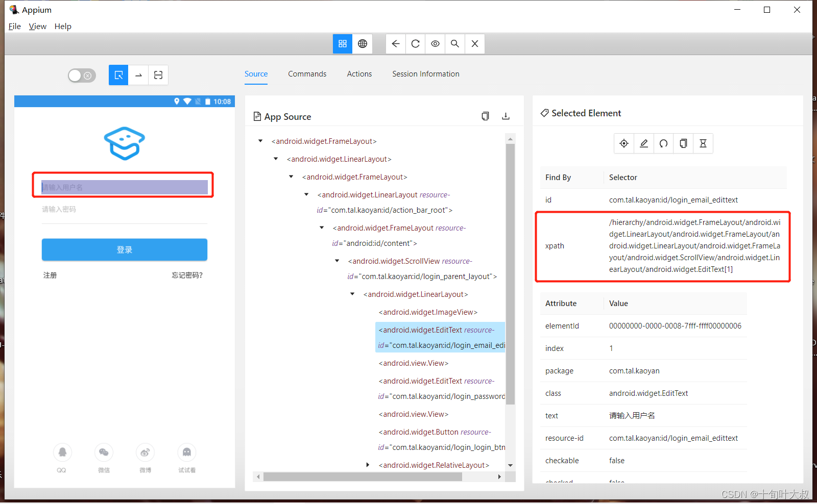Quit session with the X toolbar icon
The width and height of the screenshot is (817, 504).
point(475,44)
